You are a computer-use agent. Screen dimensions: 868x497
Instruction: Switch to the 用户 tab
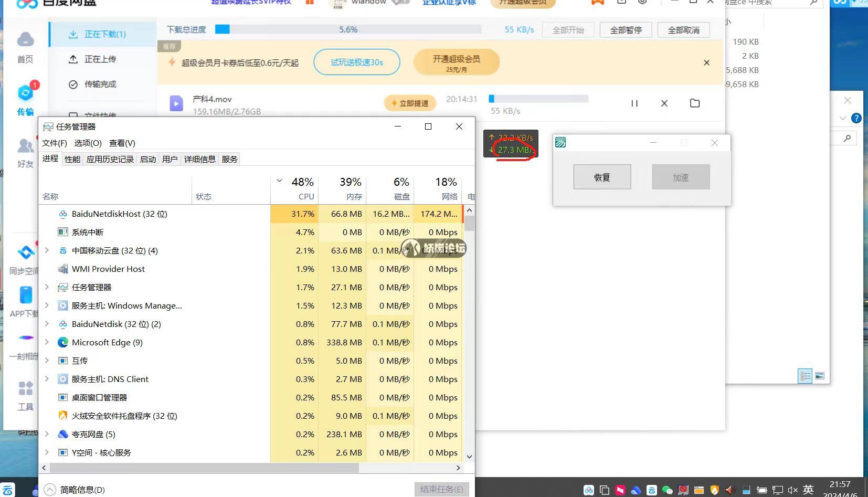pos(170,159)
